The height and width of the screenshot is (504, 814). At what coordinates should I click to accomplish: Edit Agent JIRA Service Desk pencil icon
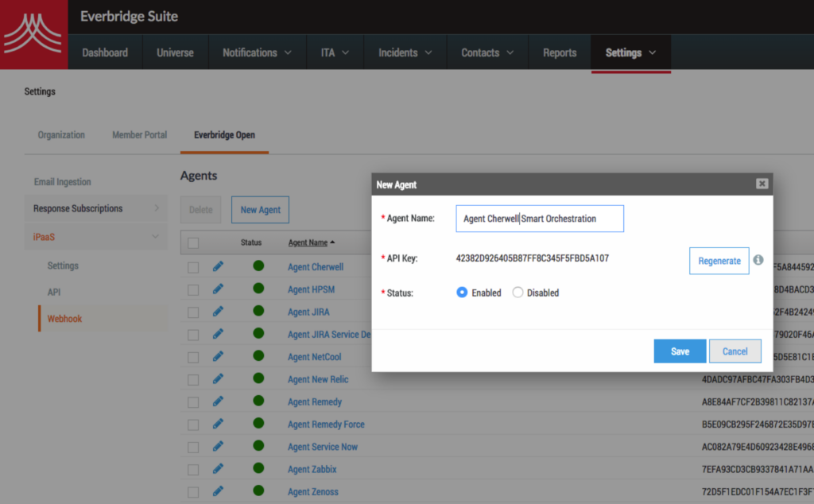pyautogui.click(x=218, y=334)
